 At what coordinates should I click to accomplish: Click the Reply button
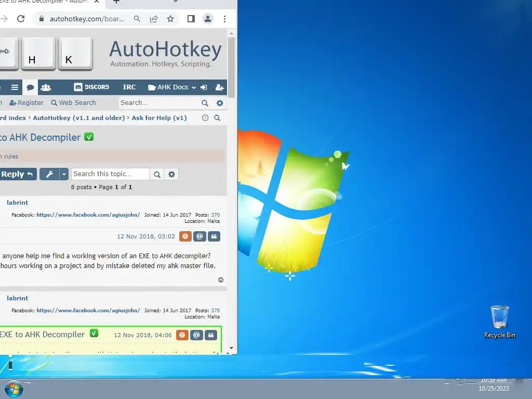(18, 174)
